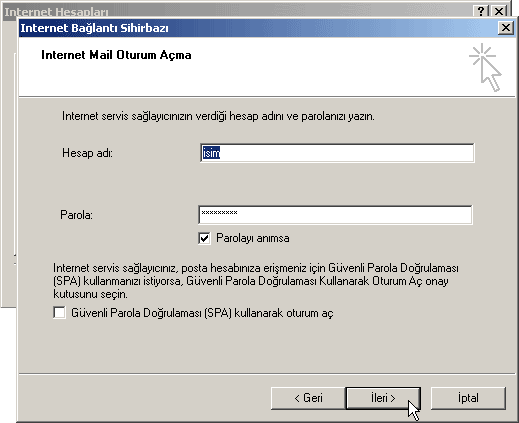The image size is (519, 423).
Task: Click the Parola password field
Action: coord(335,215)
